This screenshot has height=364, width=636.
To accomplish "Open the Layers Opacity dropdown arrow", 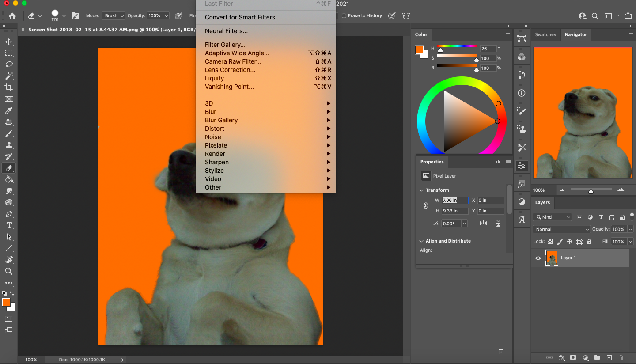I will (x=630, y=229).
